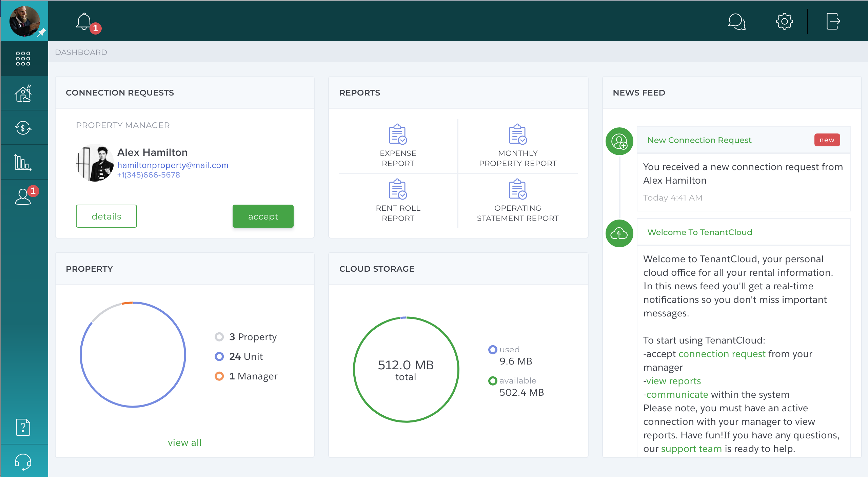Click the Welcome cloud feed icon
This screenshot has height=477, width=868.
619,233
